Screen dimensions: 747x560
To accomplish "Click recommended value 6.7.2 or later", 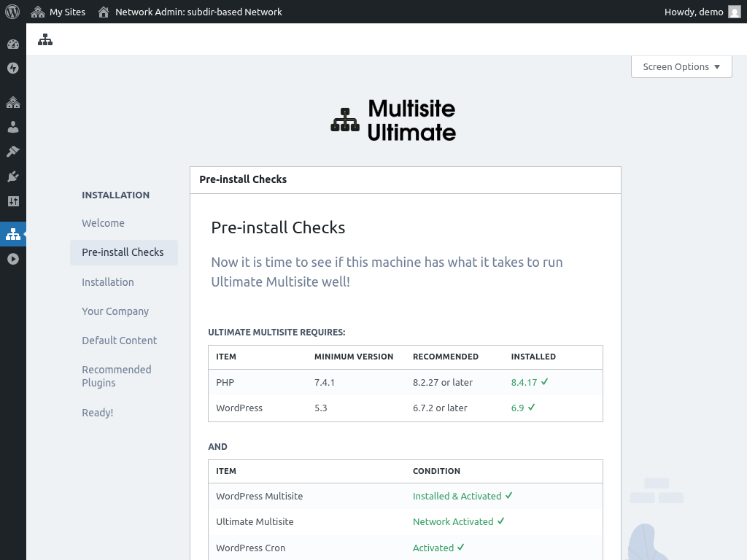I will (x=440, y=408).
